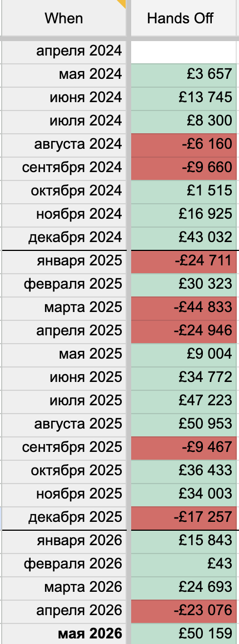This screenshot has height=644, width=239.
Task: Click the декабря 2024 date cell
Action: [64, 238]
